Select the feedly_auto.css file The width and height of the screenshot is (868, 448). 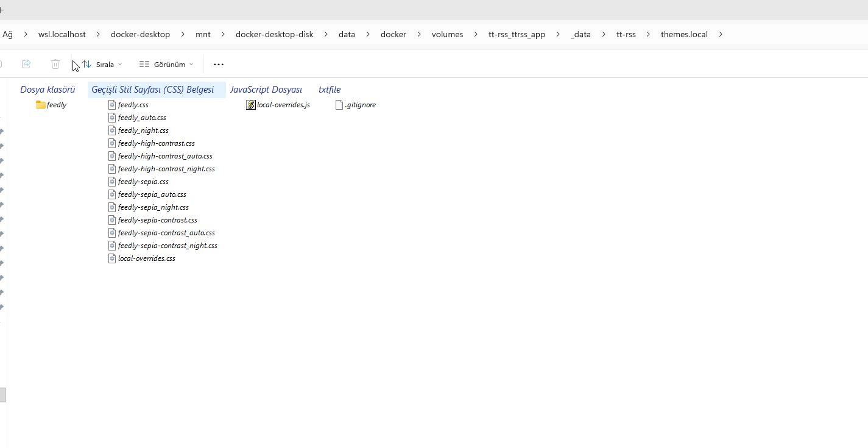coord(137,118)
